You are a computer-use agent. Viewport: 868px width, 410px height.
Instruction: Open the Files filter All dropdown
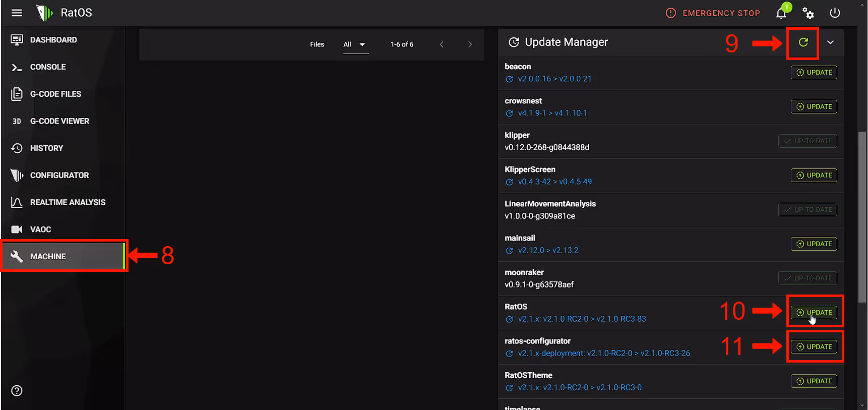(355, 44)
